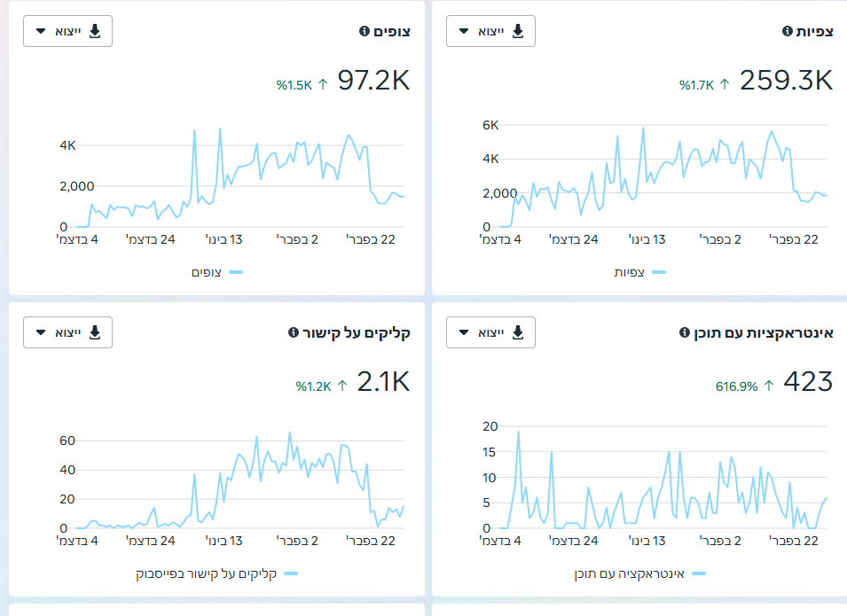This screenshot has width=847, height=616.
Task: Click the 423 interactions total number
Action: 808,382
